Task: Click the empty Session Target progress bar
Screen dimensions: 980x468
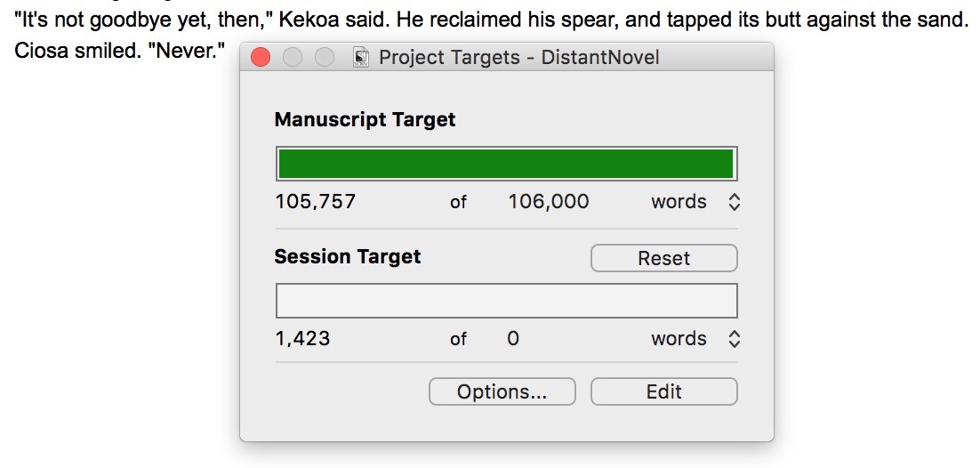Action: point(506,301)
